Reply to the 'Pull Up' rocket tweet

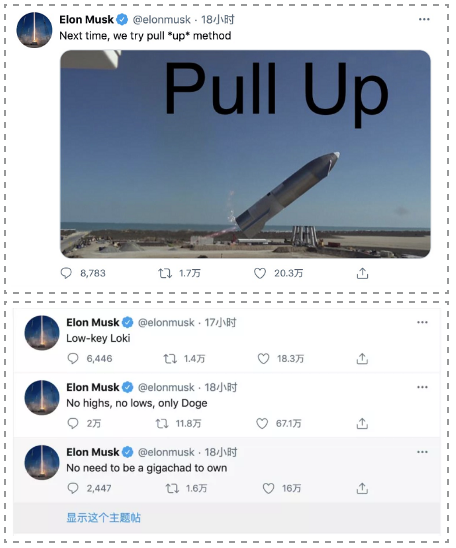[66, 273]
